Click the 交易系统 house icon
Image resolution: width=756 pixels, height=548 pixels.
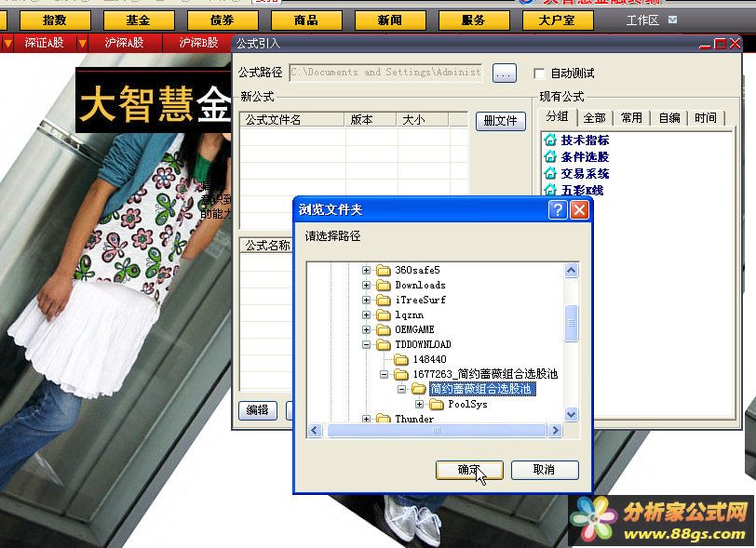point(550,173)
